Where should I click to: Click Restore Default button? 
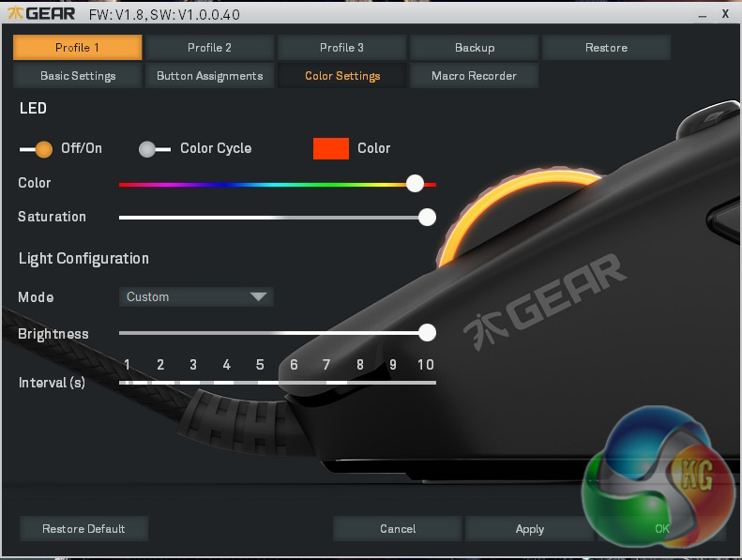83,529
